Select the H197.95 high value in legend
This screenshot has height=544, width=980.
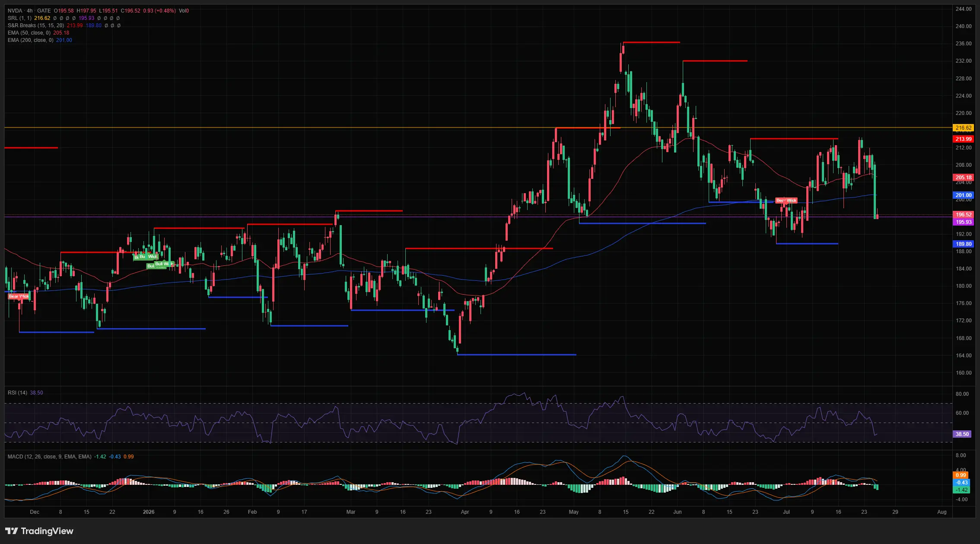86,11
